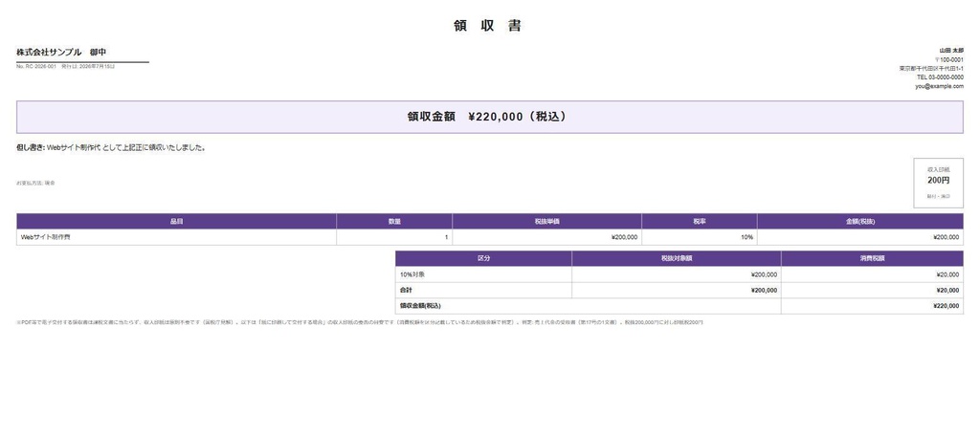Click the 200円 revenue stamp amount
This screenshot has height=436, width=980.
pos(938,181)
